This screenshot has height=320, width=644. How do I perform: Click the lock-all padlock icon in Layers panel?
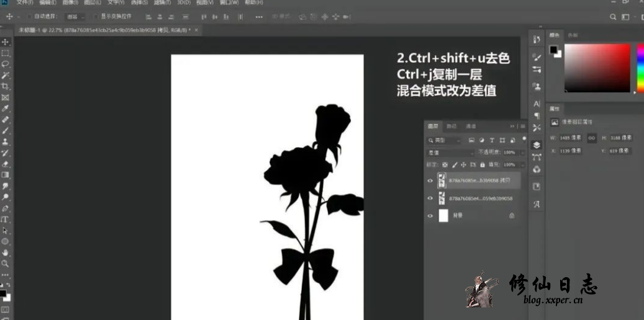483,165
